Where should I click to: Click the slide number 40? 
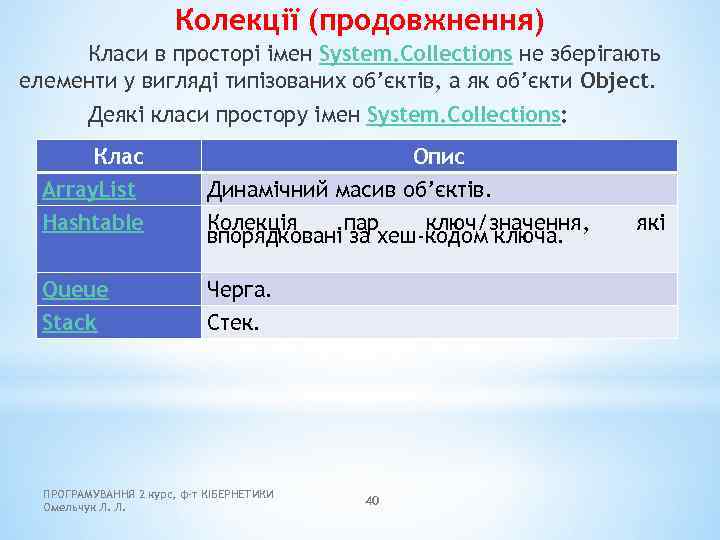point(372,501)
